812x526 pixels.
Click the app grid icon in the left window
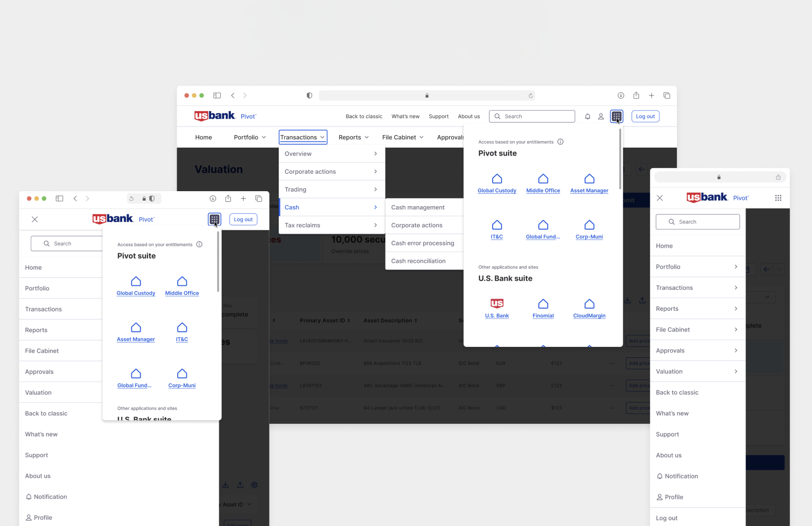214,219
